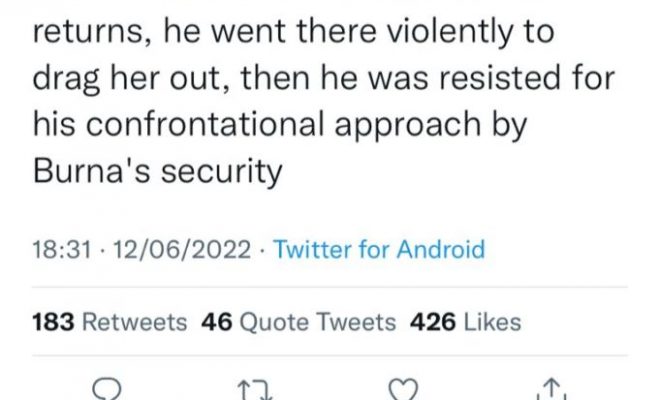This screenshot has height=400, width=660.
Task: Click the word 'Likes' label
Action: click(493, 322)
